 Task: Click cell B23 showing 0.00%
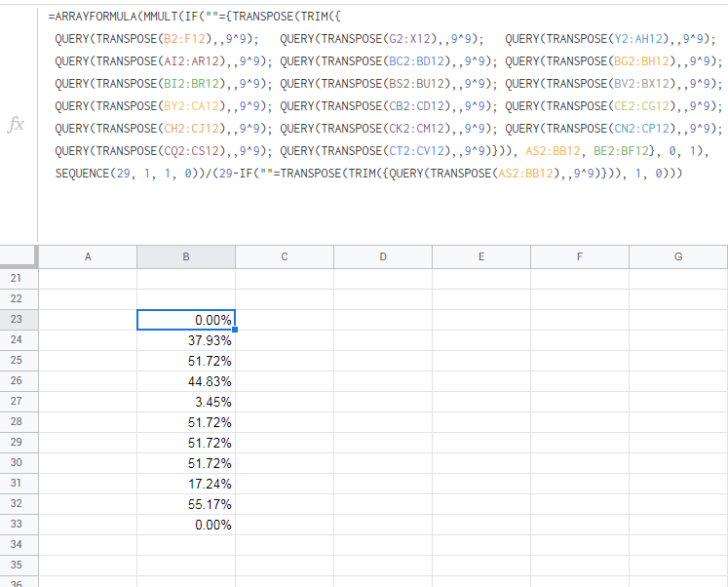tap(186, 320)
